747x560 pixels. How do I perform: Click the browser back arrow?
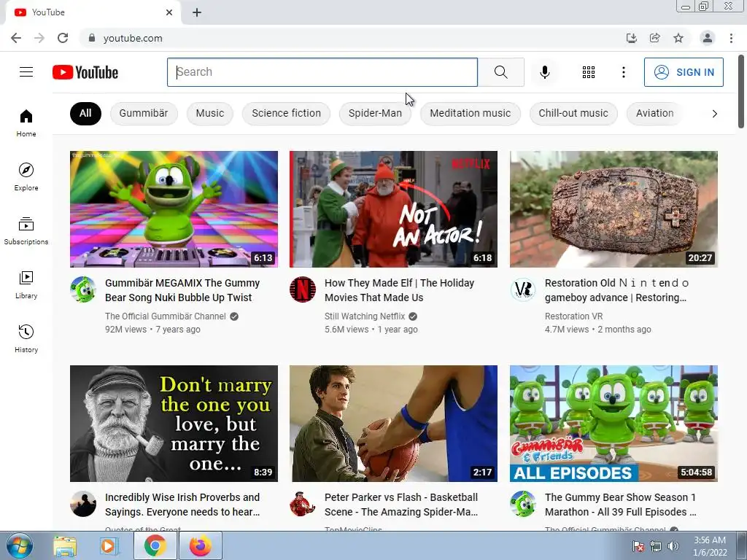(16, 38)
